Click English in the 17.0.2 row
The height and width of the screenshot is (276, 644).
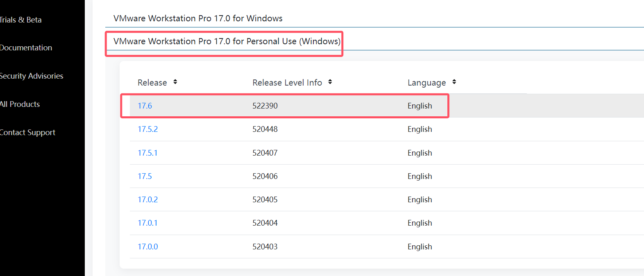point(420,199)
